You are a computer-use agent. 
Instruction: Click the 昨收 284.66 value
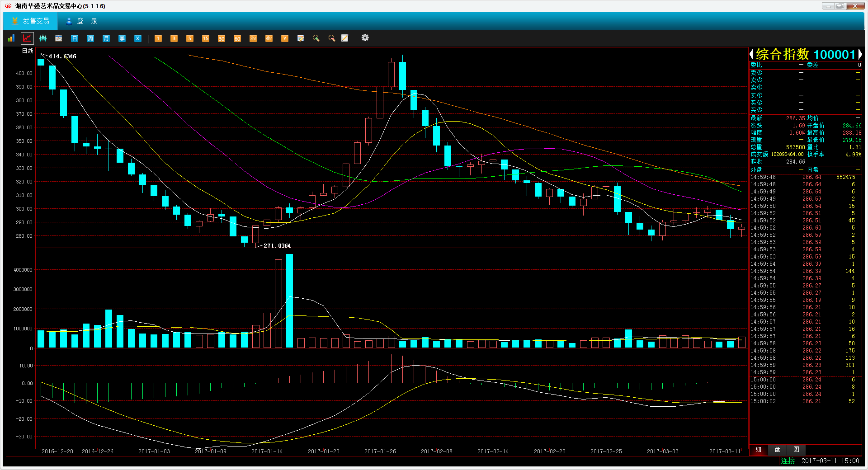795,162
